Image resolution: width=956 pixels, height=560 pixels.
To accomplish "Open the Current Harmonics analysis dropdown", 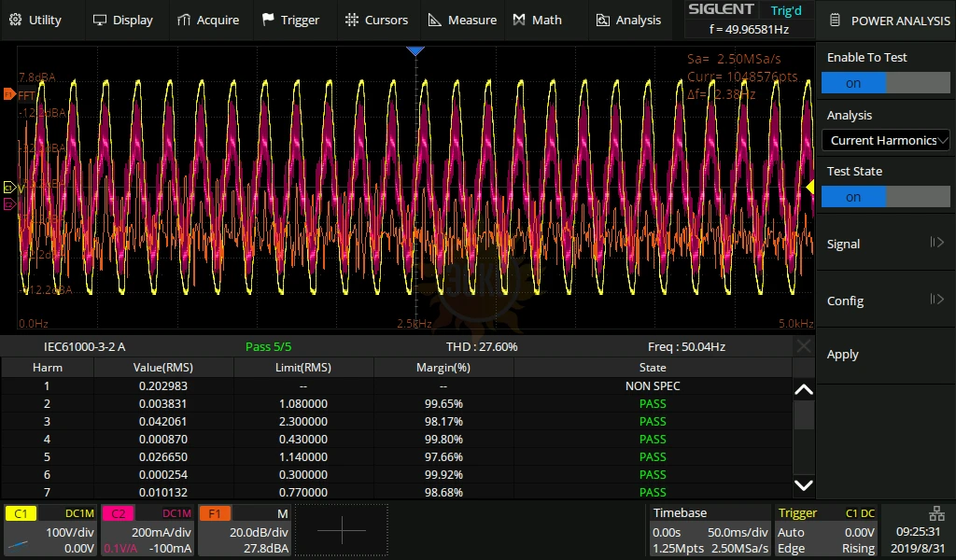I will coord(885,140).
